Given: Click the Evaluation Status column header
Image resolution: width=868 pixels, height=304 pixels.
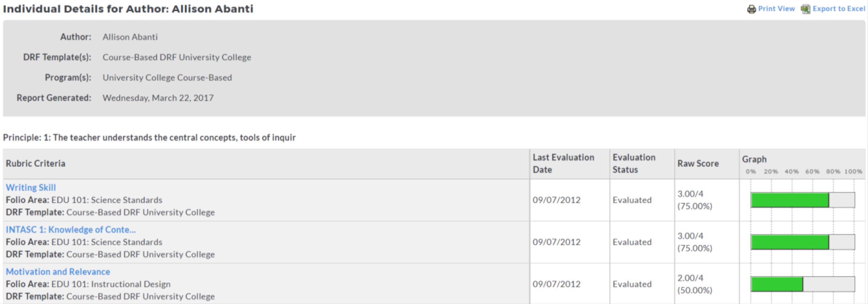Looking at the screenshot, I should coord(634,163).
